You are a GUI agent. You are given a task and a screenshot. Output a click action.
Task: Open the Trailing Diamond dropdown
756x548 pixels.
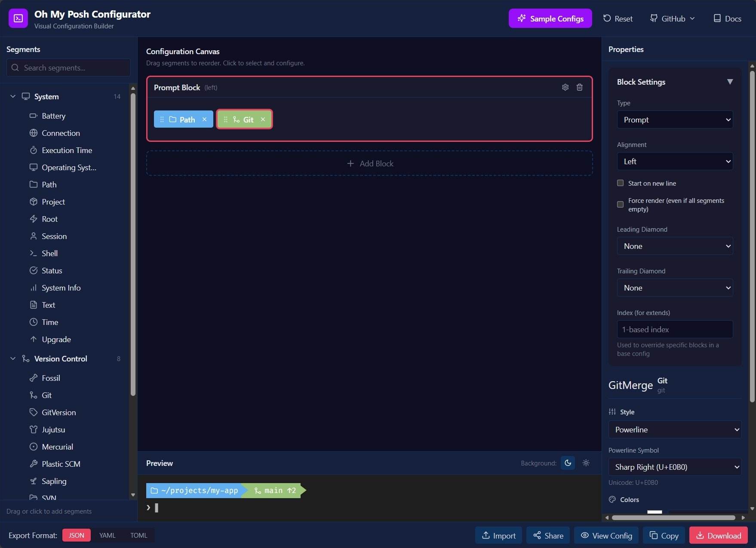click(x=675, y=288)
